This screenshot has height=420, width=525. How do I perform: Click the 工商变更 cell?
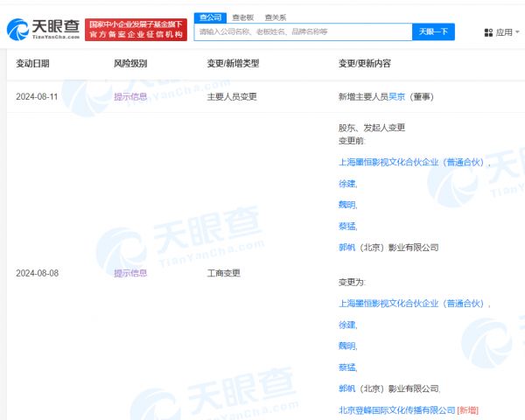coord(223,273)
